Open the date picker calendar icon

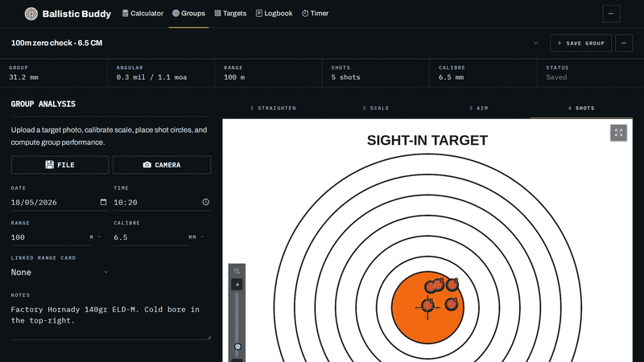tap(103, 202)
